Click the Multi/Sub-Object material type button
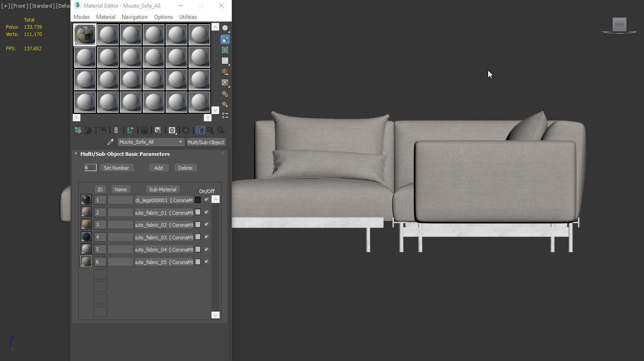The image size is (644, 361). point(206,142)
